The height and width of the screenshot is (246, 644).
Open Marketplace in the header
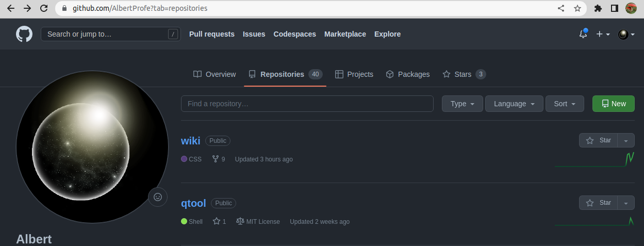click(345, 34)
